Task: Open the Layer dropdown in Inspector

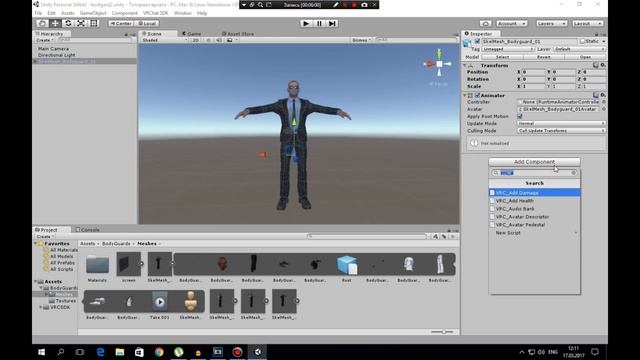Action: coord(579,49)
